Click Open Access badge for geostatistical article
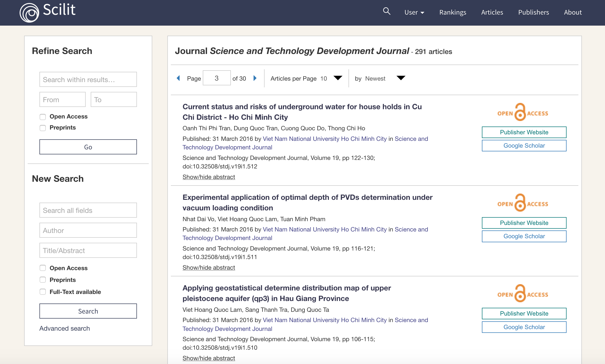Screen dimensions: 605x364 [523, 293]
